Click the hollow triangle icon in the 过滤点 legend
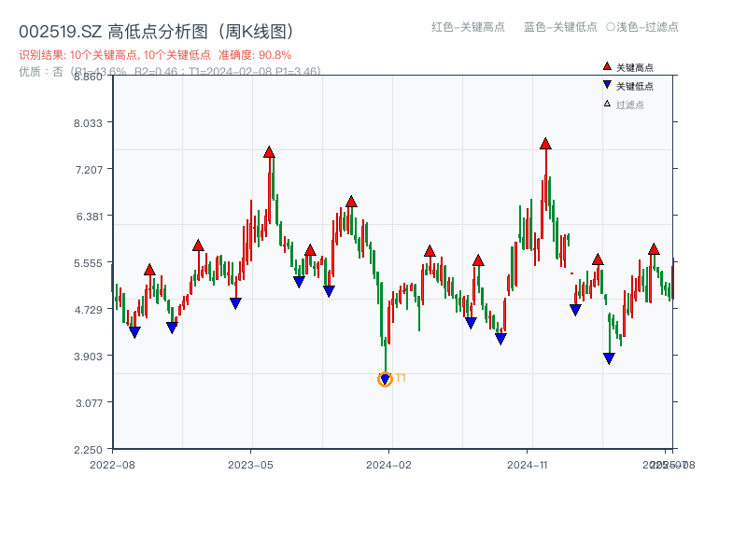The image size is (747, 560). [607, 104]
